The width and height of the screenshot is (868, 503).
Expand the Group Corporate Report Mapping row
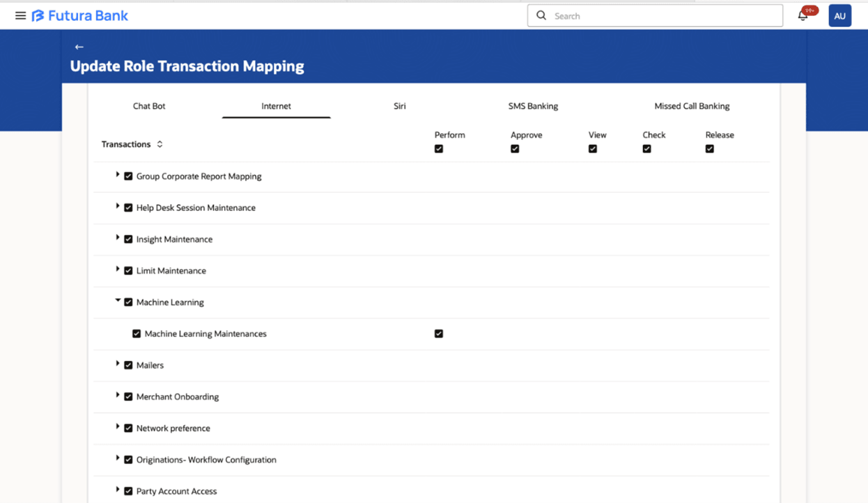118,175
